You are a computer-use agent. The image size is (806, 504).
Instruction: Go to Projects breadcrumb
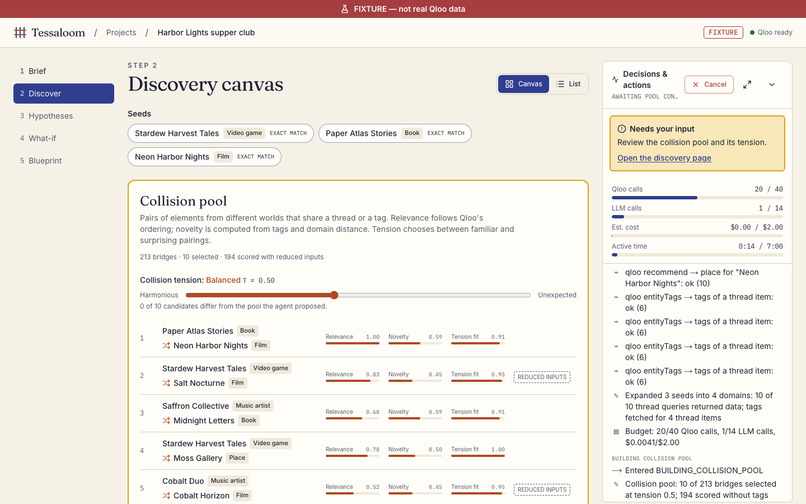click(x=121, y=32)
